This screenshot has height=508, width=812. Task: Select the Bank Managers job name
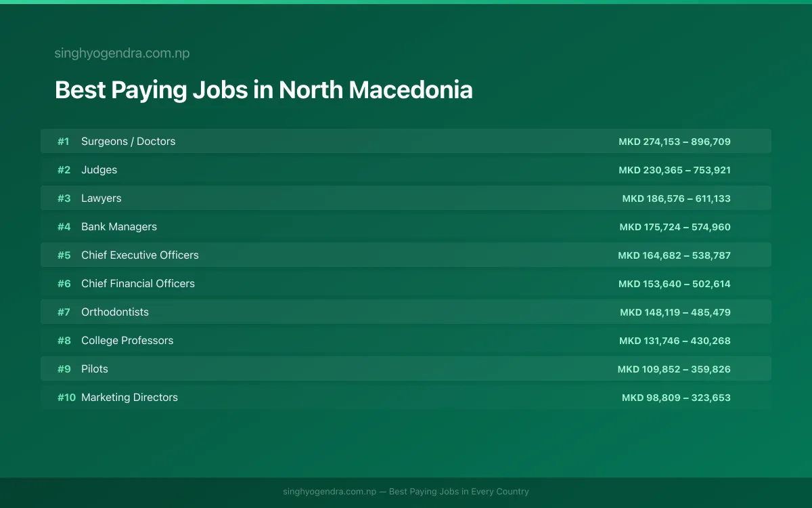coord(119,227)
